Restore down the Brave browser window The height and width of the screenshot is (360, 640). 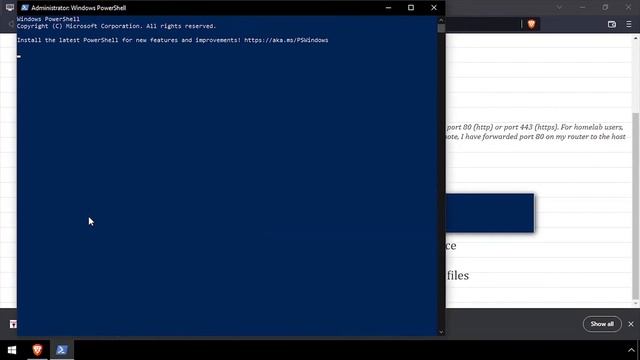tap(605, 7)
